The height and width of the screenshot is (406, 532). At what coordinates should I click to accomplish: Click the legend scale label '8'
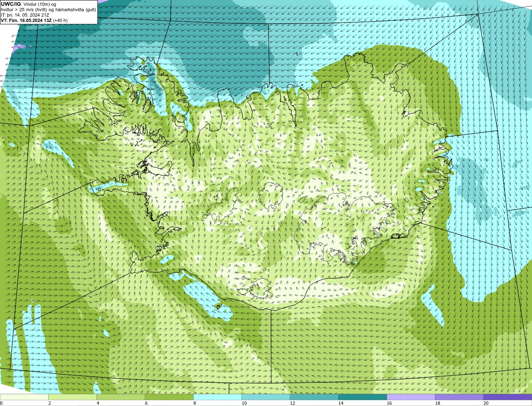195,403
